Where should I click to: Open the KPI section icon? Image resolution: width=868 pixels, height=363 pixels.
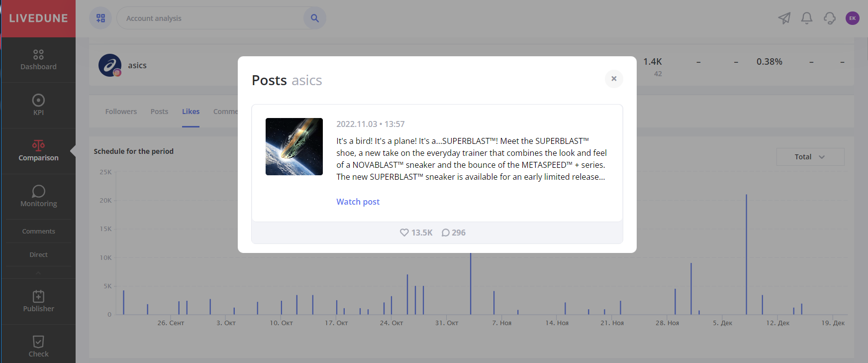(38, 100)
